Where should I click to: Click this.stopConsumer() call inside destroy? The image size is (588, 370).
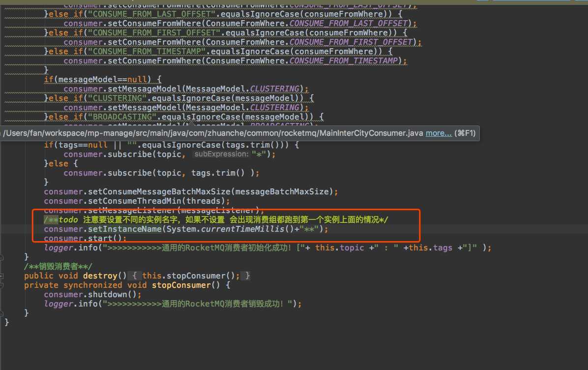189,276
